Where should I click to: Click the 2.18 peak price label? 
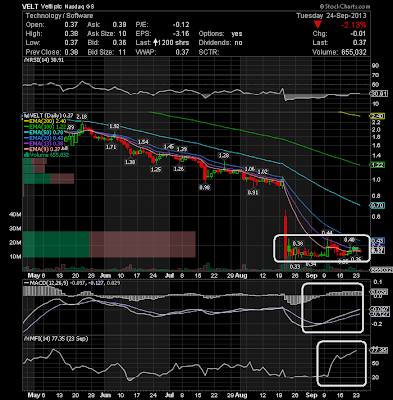82,117
